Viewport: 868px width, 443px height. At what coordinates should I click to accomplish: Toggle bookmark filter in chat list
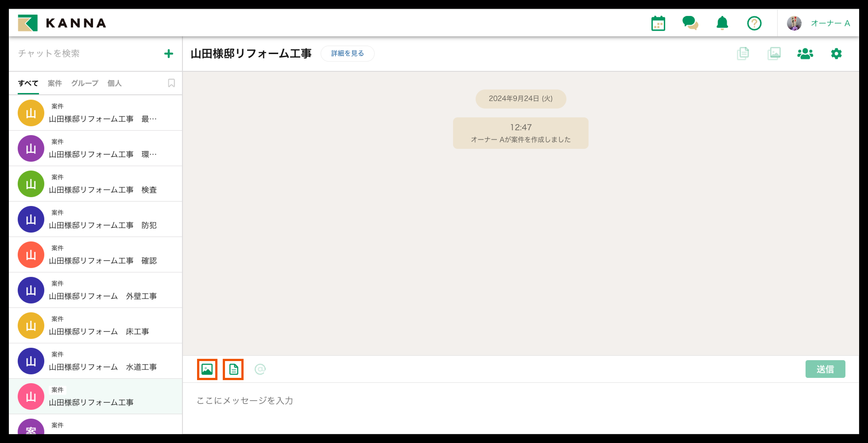coord(171,83)
